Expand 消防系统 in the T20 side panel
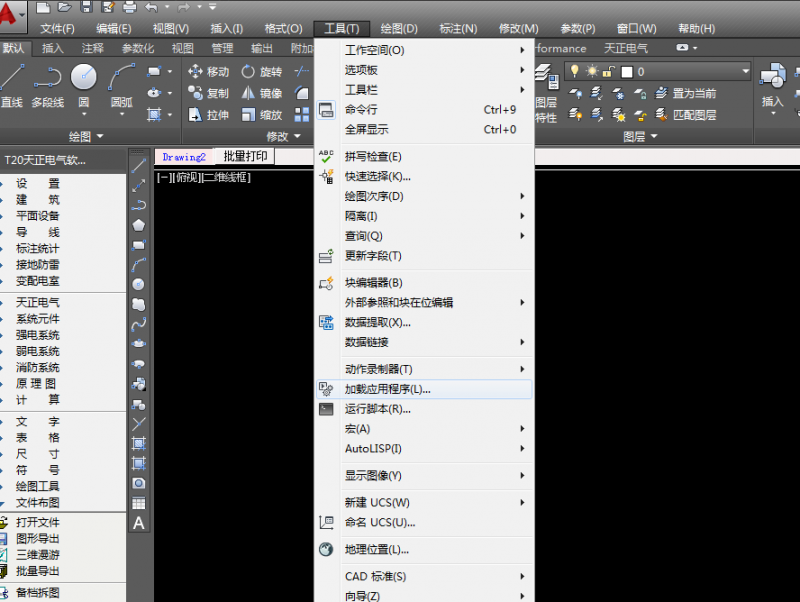Viewport: 800px width, 602px height. (x=38, y=367)
